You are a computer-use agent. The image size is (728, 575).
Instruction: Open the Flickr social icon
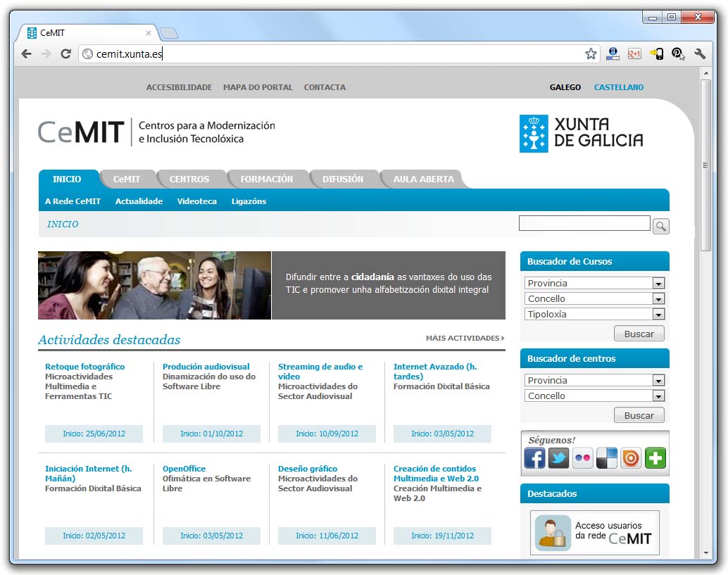583,458
